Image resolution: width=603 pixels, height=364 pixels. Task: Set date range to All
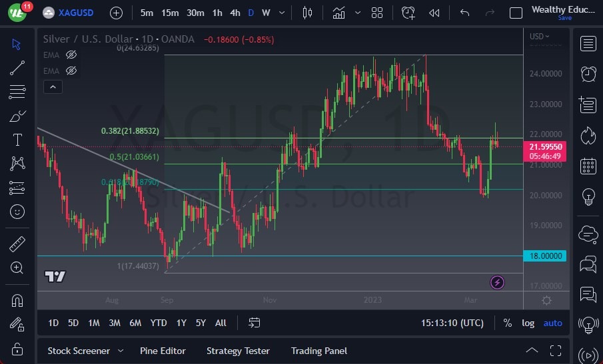[x=221, y=323]
